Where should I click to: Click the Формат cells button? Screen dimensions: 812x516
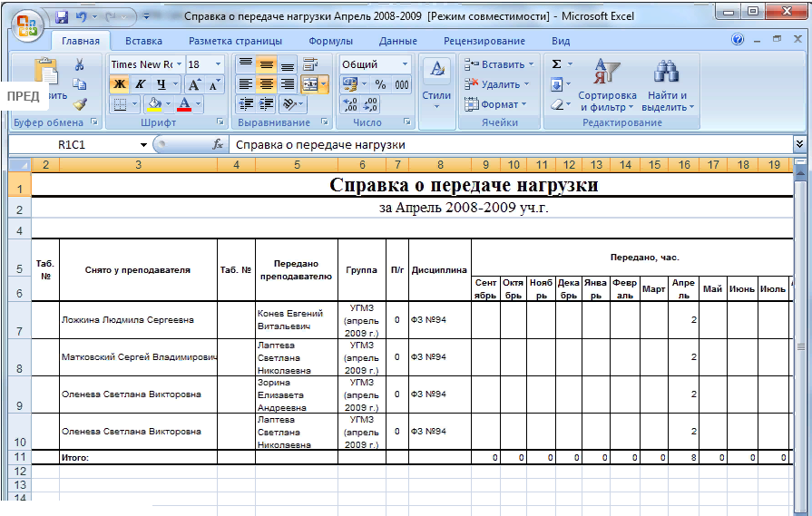[497, 104]
